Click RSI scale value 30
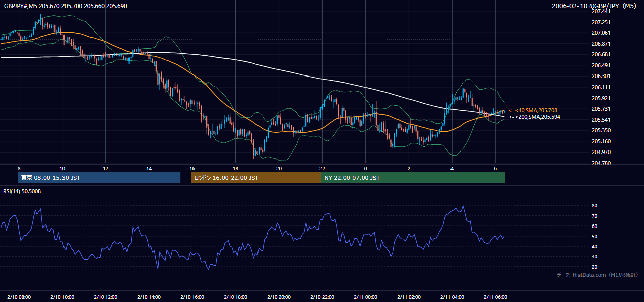 595,257
